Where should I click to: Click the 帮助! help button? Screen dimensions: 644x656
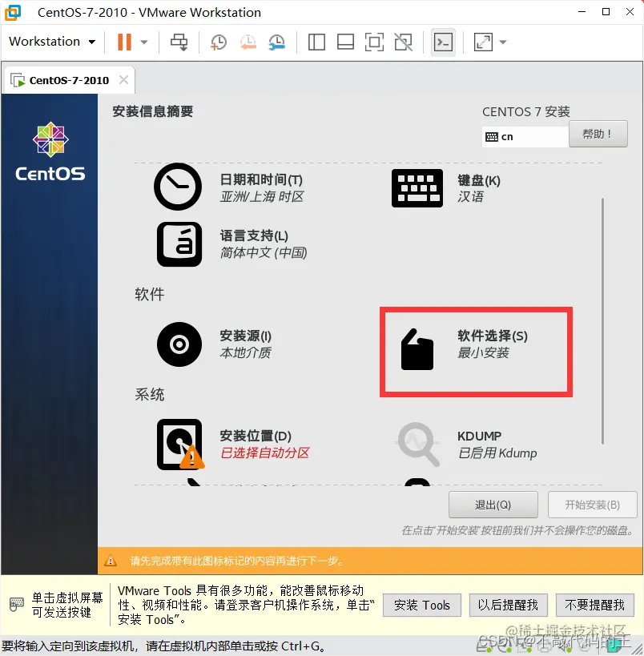[598, 134]
